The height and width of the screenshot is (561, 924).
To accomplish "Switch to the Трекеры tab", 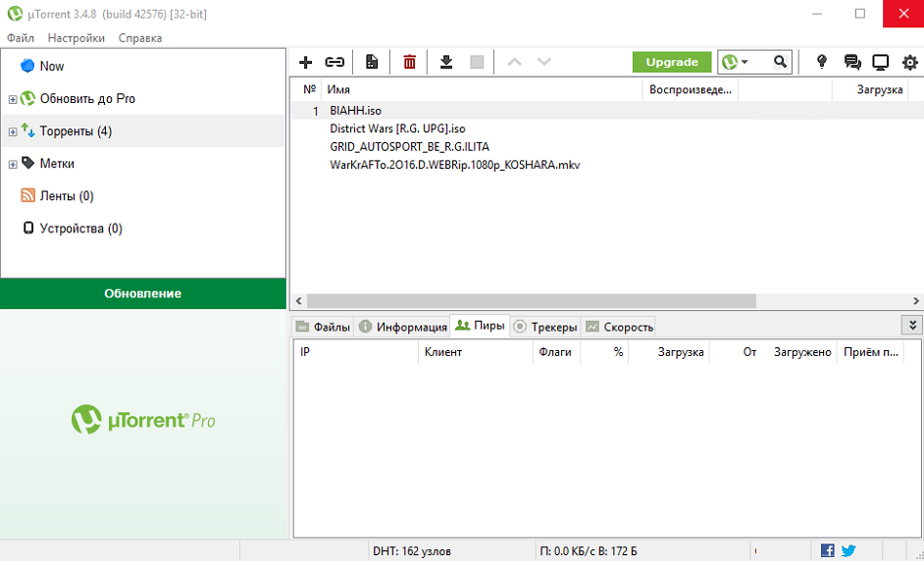I will (x=545, y=327).
